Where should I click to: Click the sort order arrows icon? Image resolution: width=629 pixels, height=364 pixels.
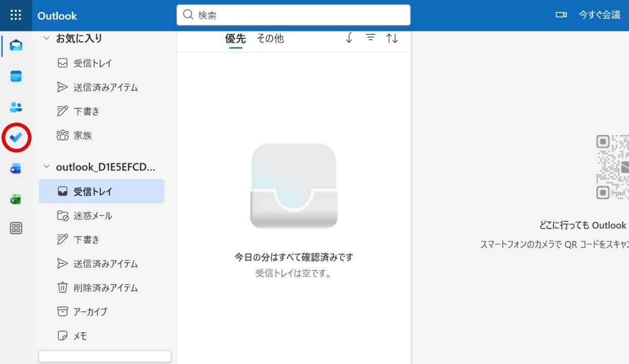(392, 38)
